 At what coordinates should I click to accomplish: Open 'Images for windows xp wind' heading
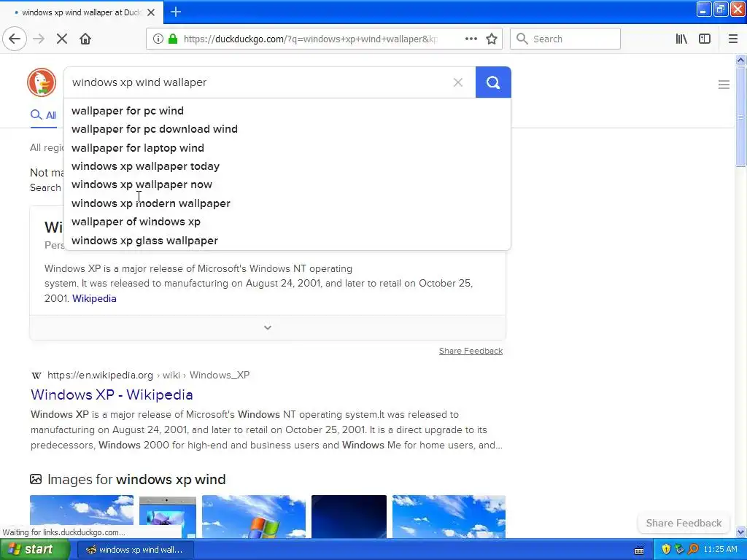click(x=136, y=480)
